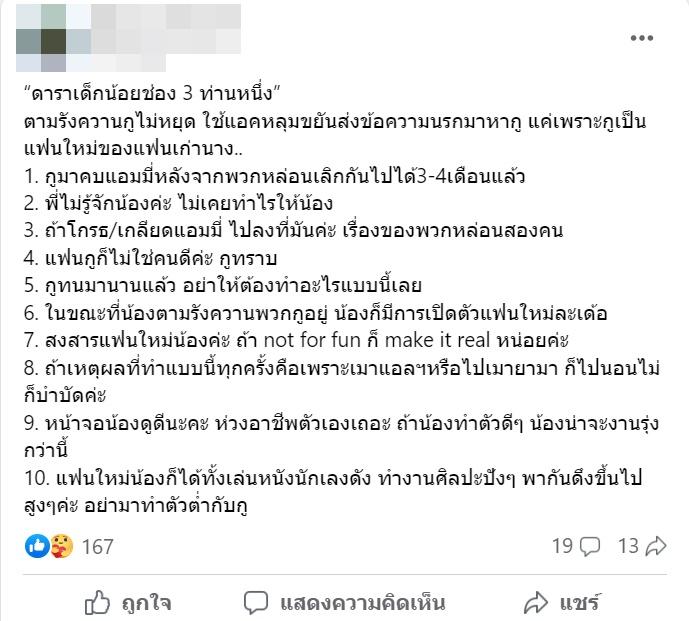Toggle Like via the ถูกใจ label
689x621 pixels.
coord(146,602)
